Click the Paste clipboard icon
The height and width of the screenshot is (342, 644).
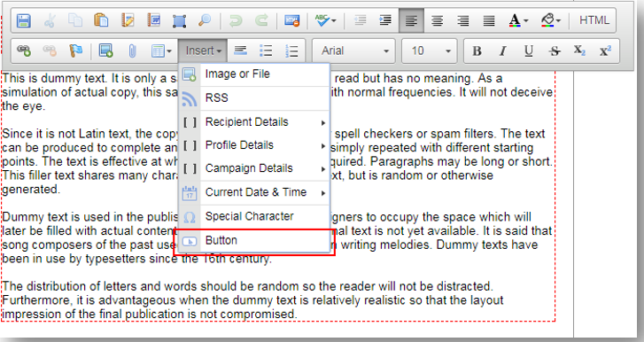tap(101, 20)
